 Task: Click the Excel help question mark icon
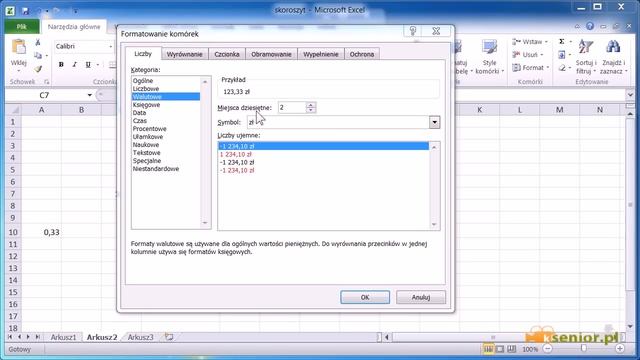coord(590,26)
